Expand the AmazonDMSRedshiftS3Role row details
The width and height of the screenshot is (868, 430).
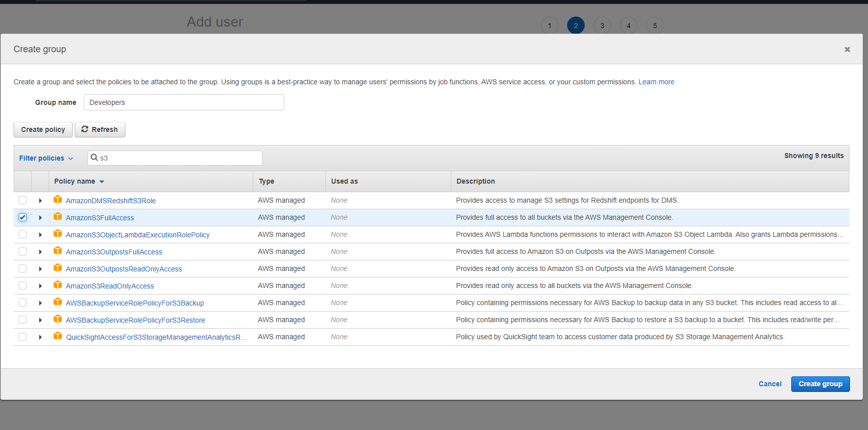click(x=40, y=201)
